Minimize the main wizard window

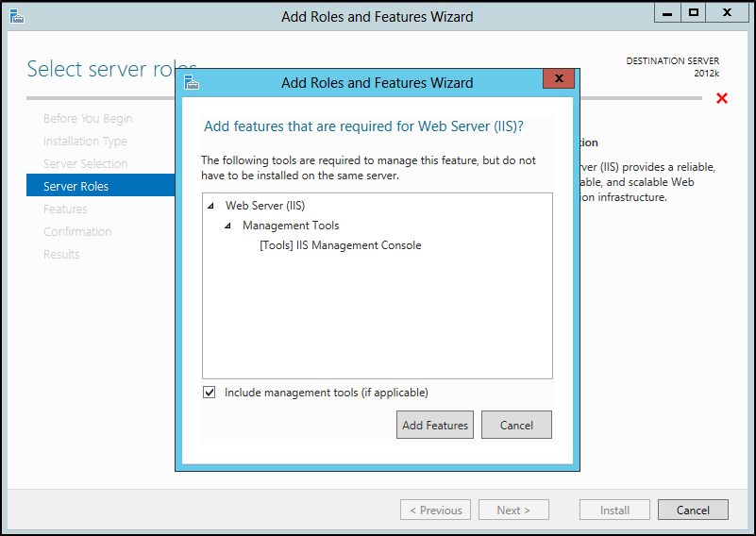tap(667, 13)
